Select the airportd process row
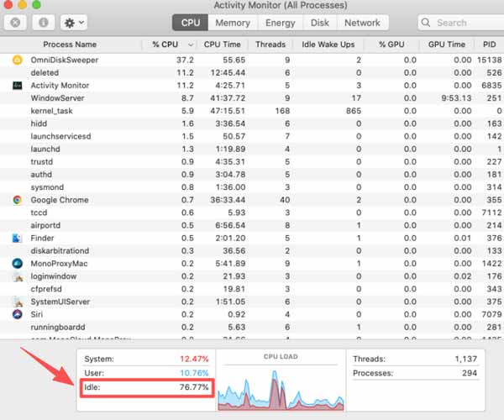The image size is (504, 420). 252,225
